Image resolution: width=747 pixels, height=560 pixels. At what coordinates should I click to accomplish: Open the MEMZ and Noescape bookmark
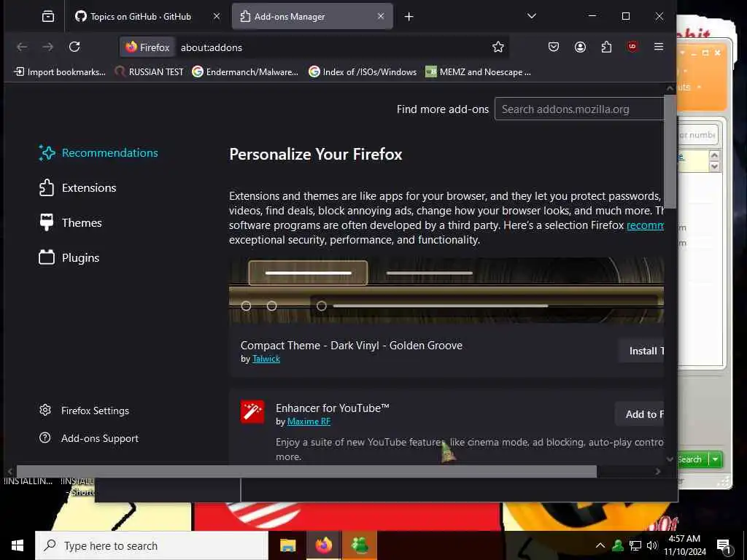pyautogui.click(x=479, y=72)
